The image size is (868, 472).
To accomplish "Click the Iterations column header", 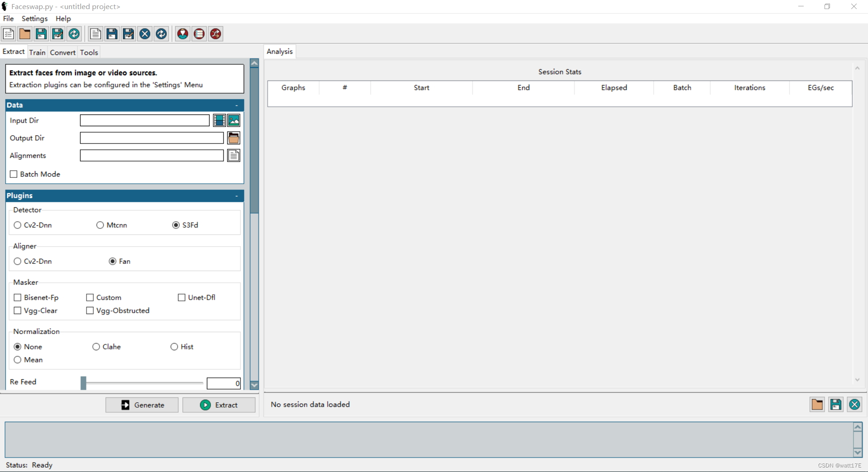I will point(750,88).
